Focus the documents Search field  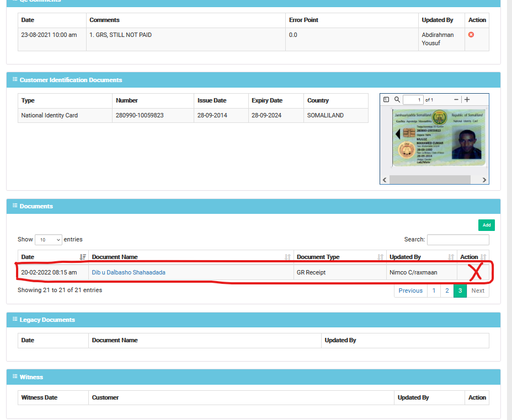[458, 240]
